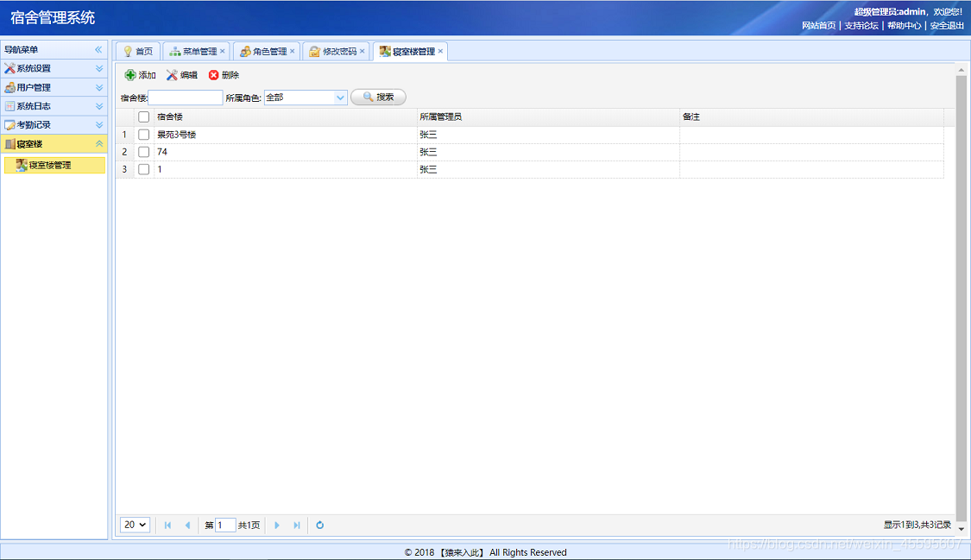The height and width of the screenshot is (560, 971).
Task: Click the Edit (编辑) tool icon
Action: (x=172, y=75)
